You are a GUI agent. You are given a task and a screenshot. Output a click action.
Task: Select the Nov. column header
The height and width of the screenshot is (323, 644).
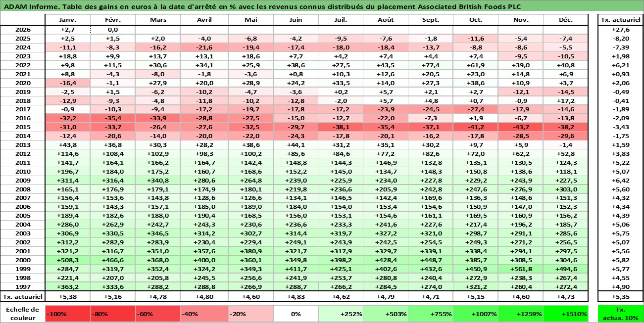click(x=520, y=20)
